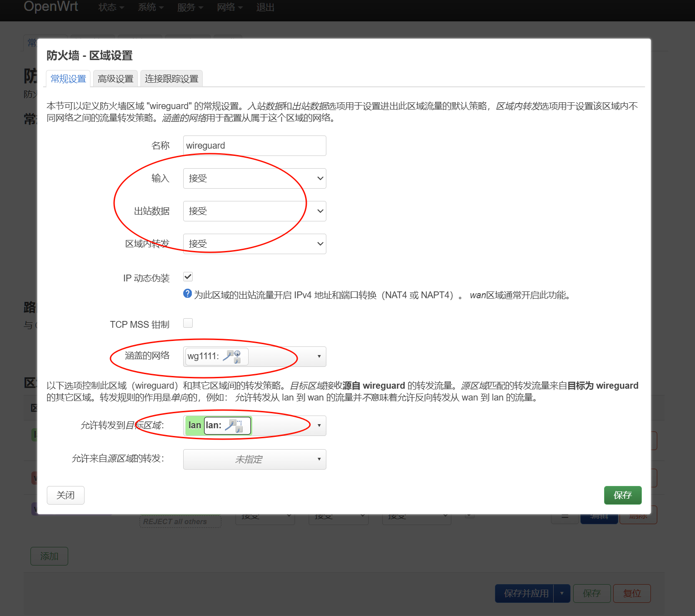Open the unspecified source zones dropdown
The image size is (695, 616).
point(255,460)
